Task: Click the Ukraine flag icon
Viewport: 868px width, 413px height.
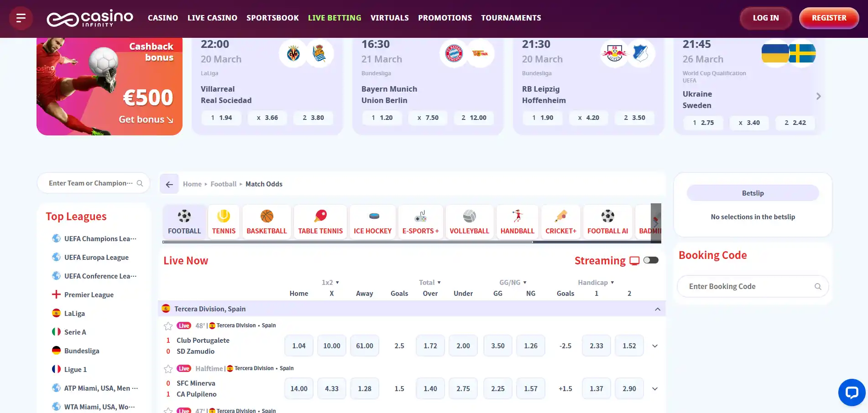Action: pos(775,53)
